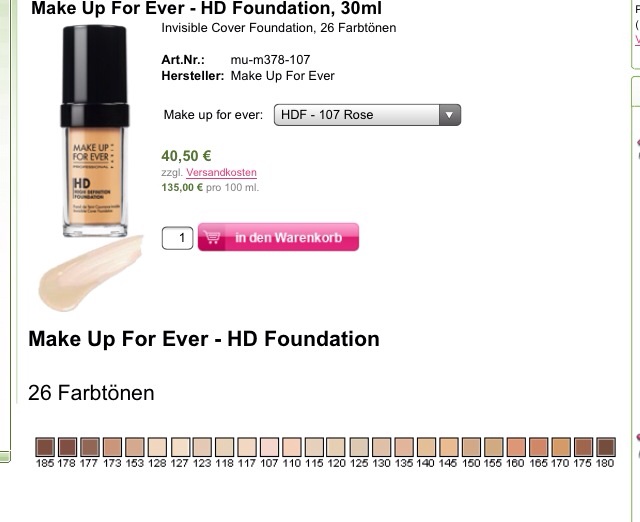Choose color swatch 120
The height and width of the screenshot is (522, 640).
point(336,447)
